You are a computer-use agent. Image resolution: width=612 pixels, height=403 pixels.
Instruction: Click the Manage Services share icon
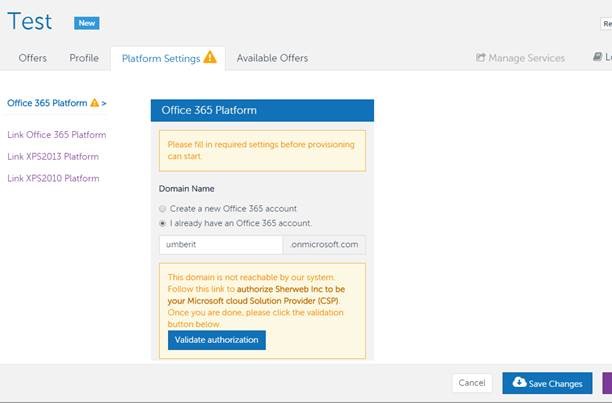[x=480, y=58]
